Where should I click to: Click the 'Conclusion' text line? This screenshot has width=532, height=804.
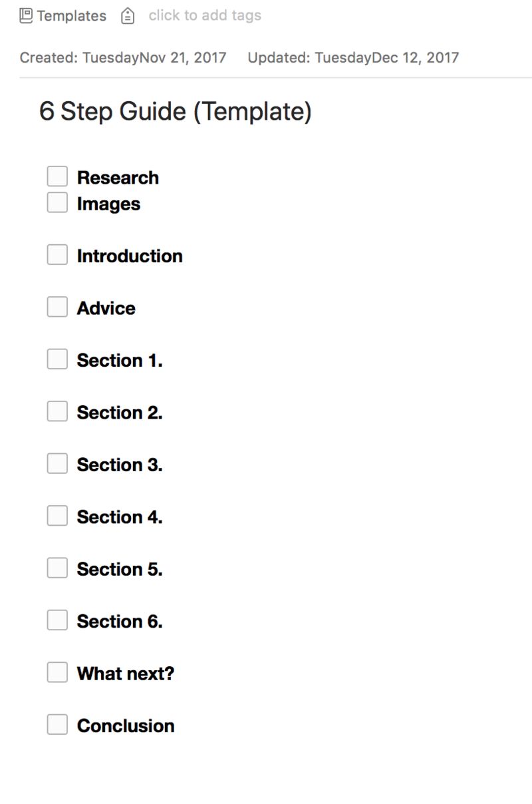coord(126,725)
